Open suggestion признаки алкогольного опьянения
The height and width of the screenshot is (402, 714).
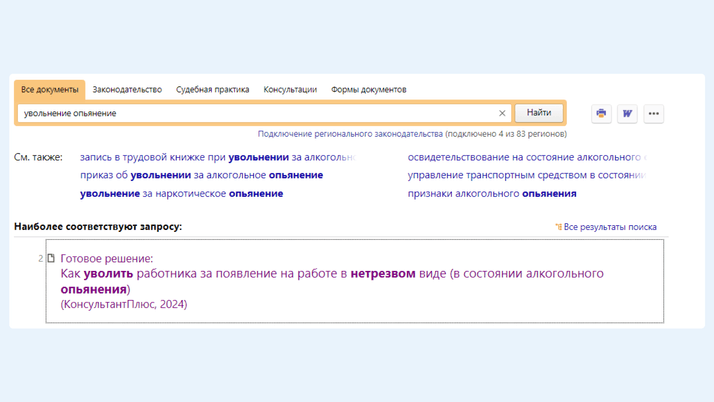(x=492, y=193)
